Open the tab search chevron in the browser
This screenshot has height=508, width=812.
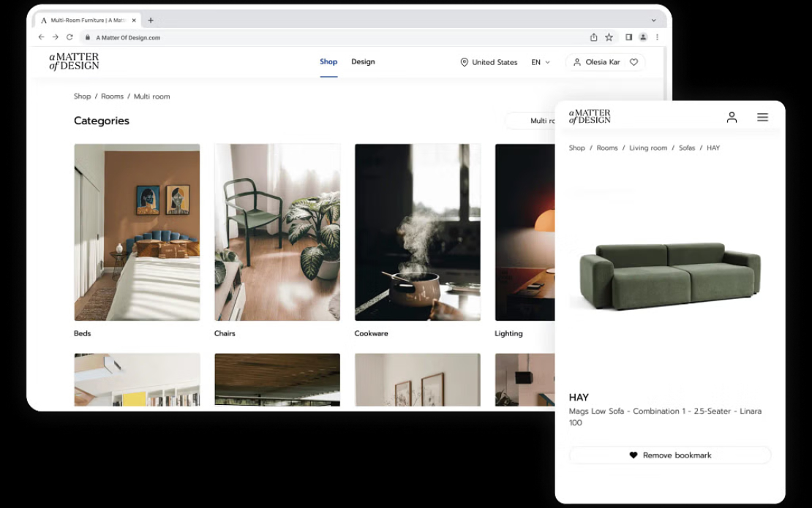[x=653, y=20]
